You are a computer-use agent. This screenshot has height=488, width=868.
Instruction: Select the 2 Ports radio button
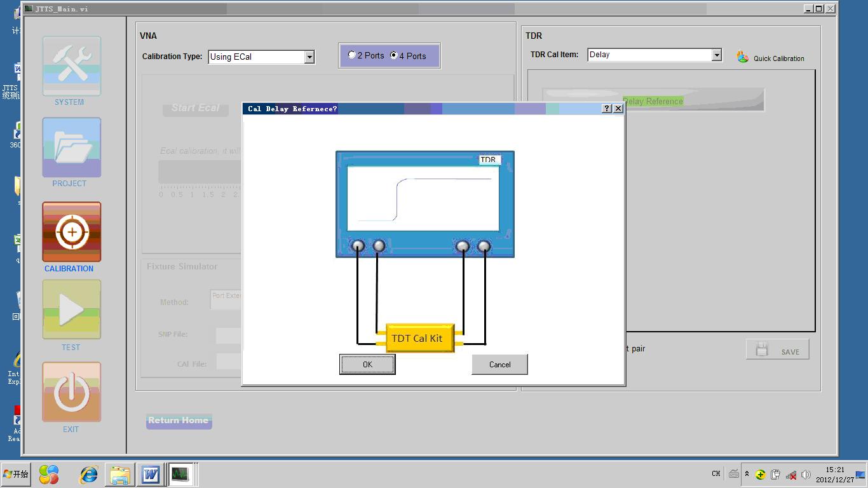(352, 55)
